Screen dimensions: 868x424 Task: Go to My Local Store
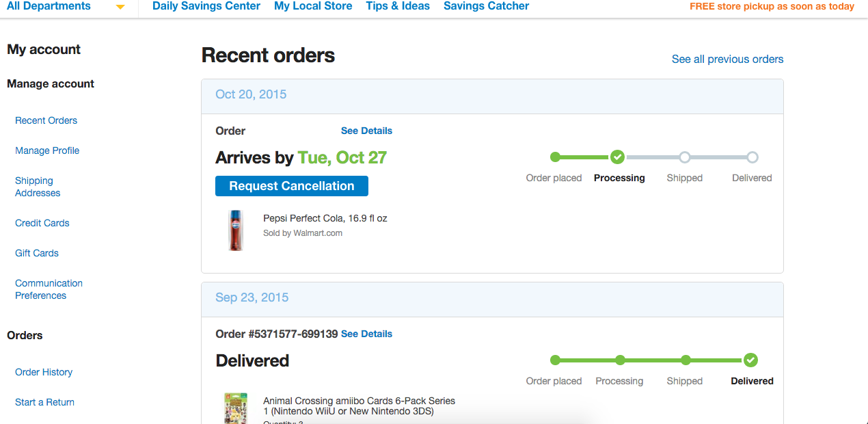tap(313, 6)
